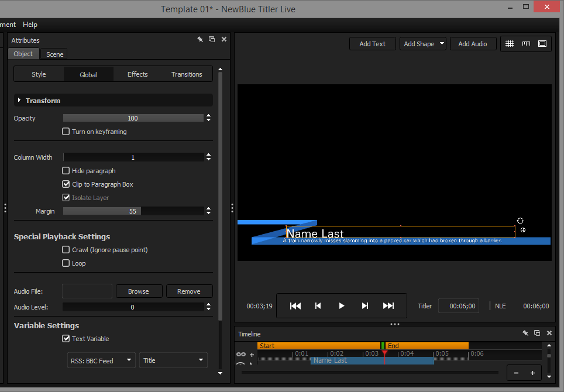
Task: Jump to the start of the title
Action: click(x=295, y=306)
